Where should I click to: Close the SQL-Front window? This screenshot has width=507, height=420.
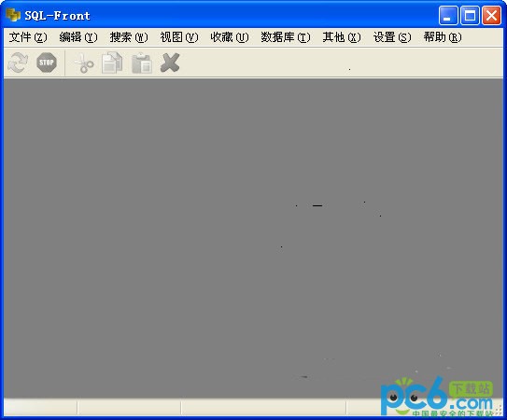click(x=491, y=15)
